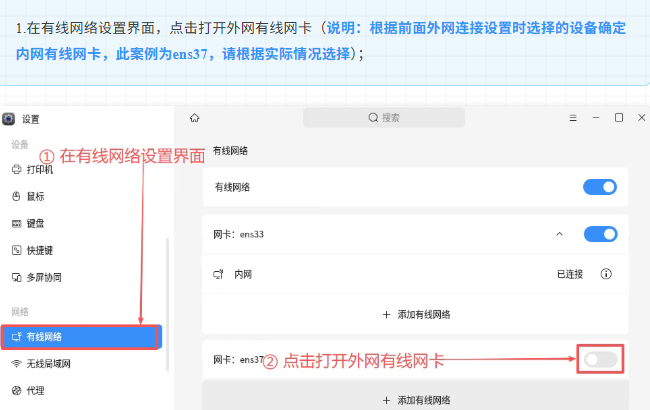Image resolution: width=650 pixels, height=410 pixels.
Task: Click the home icon in the title bar
Action: [194, 117]
